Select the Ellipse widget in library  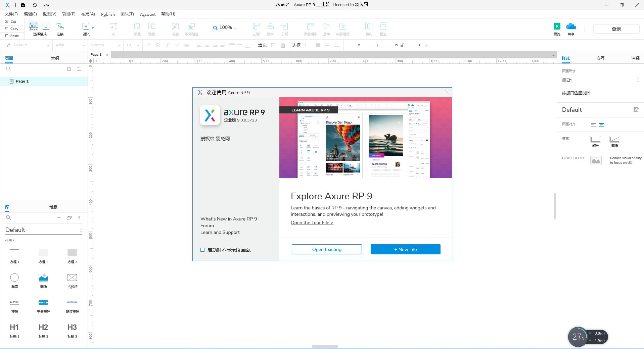pyautogui.click(x=14, y=278)
